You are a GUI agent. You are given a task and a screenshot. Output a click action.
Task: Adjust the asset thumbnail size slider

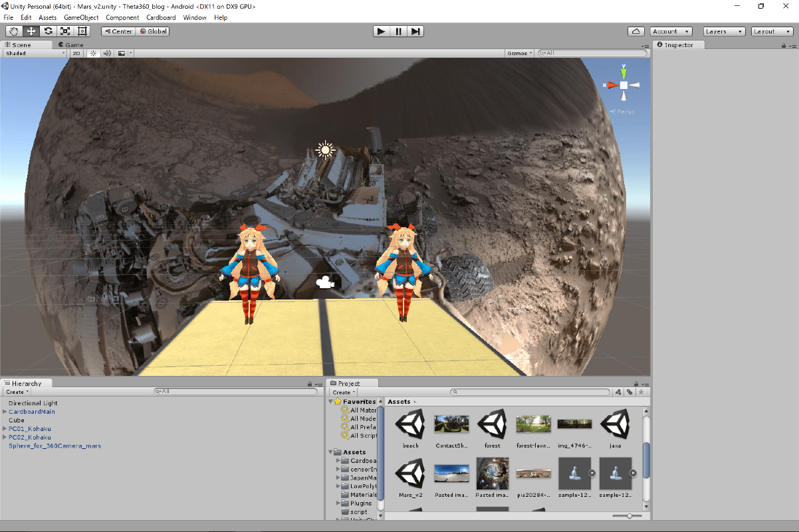click(x=628, y=516)
